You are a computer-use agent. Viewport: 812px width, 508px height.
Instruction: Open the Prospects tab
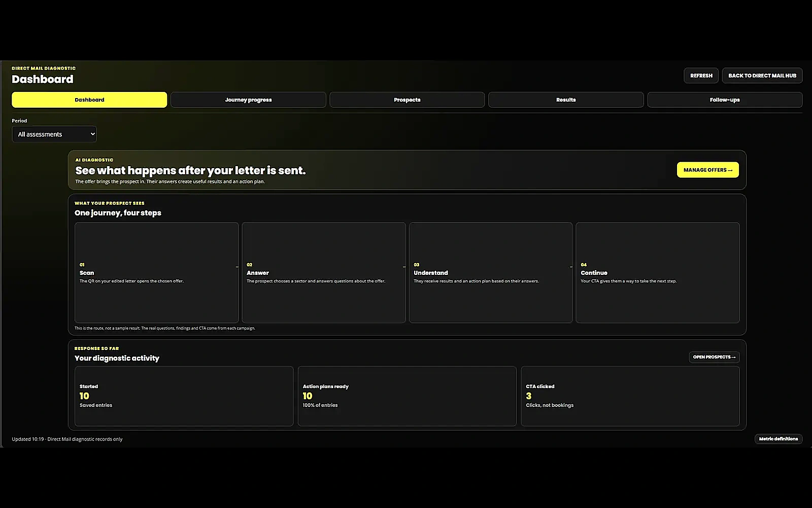coord(407,100)
